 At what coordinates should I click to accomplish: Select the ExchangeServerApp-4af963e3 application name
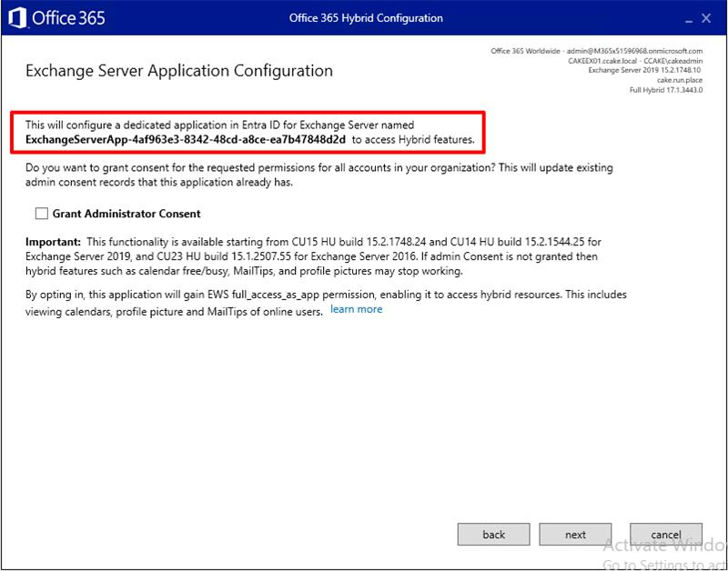click(186, 140)
